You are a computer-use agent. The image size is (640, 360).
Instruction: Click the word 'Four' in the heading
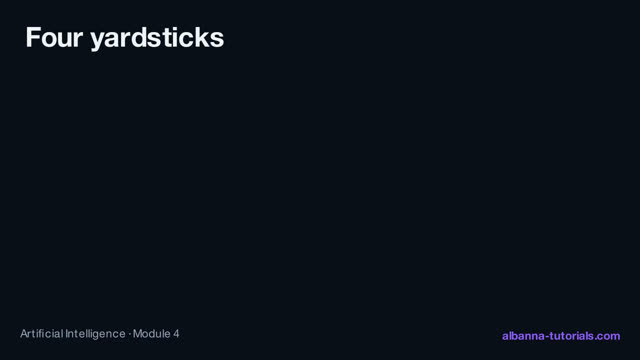54,37
